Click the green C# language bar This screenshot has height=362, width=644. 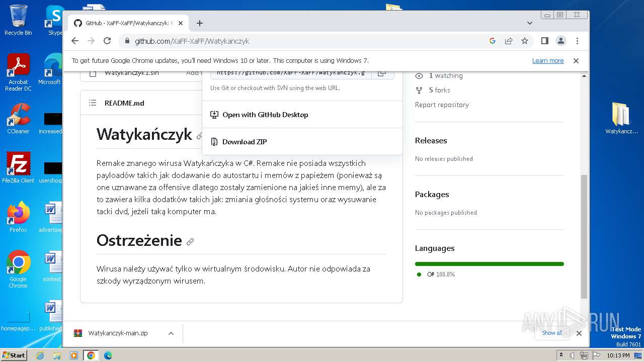click(x=490, y=264)
